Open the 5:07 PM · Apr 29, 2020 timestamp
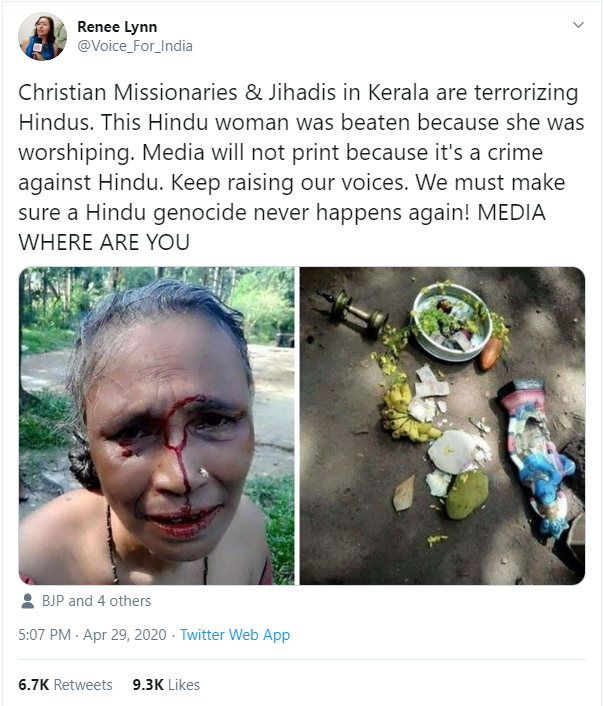Viewport: 604px width, 706px height. (92, 635)
